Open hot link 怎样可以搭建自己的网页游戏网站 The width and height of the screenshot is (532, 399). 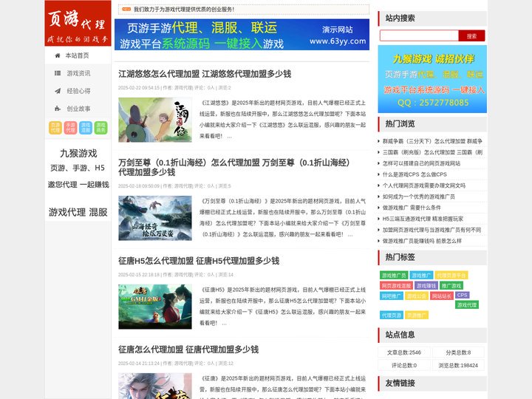tap(421, 163)
